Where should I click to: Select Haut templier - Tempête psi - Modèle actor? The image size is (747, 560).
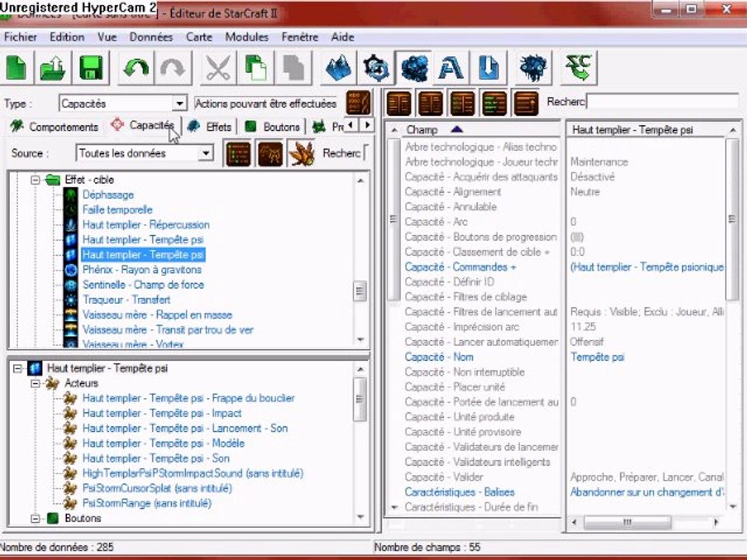pyautogui.click(x=163, y=443)
